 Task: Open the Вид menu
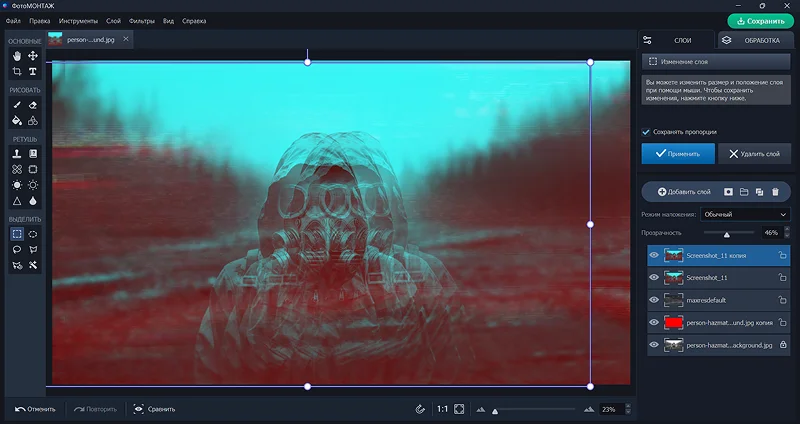click(168, 21)
